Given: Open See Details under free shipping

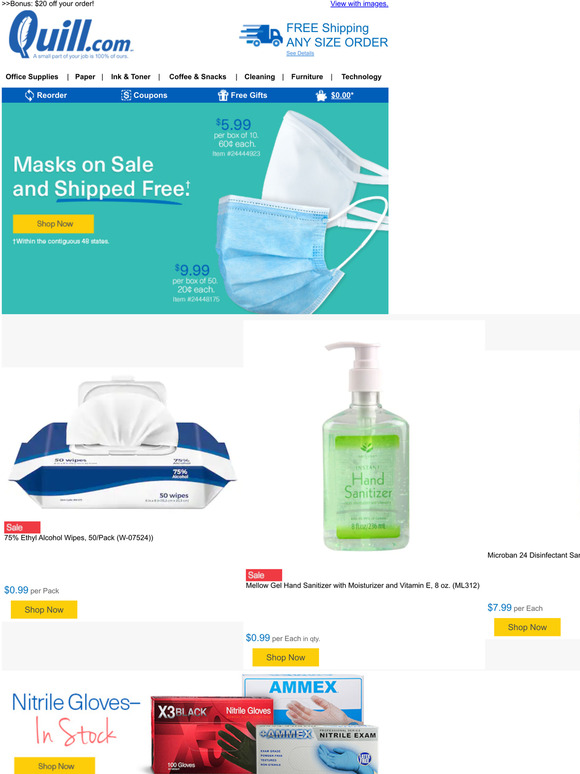Looking at the screenshot, I should coord(300,53).
